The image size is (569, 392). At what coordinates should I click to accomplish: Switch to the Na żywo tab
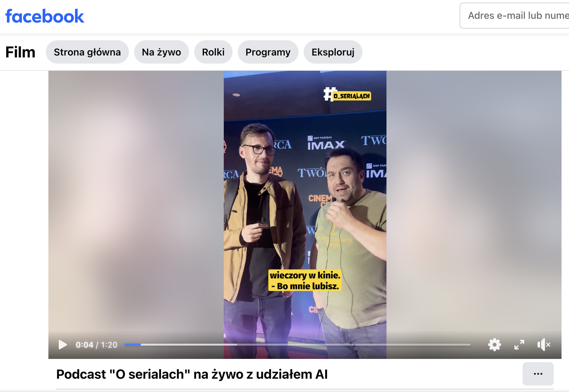[161, 52]
